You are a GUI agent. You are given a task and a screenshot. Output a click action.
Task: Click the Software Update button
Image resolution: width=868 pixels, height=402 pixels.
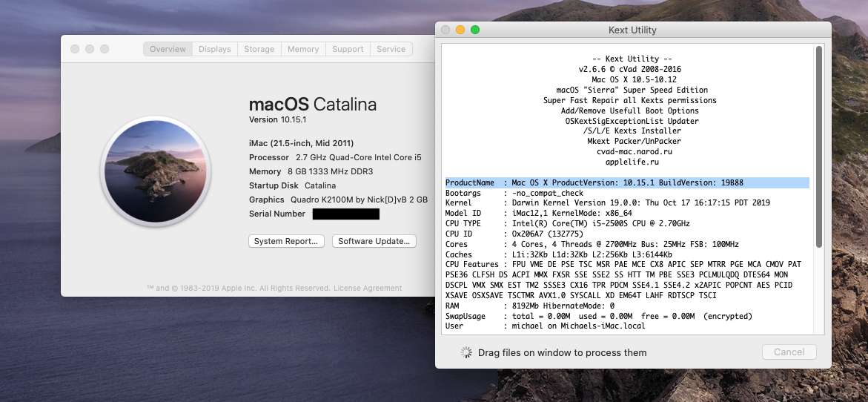point(374,241)
